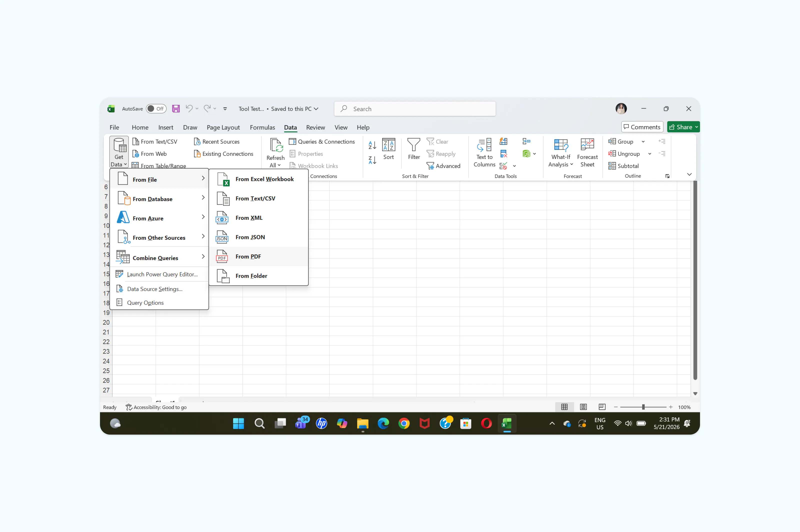Choose From Excel Workbook
This screenshot has width=800, height=532.
tap(258, 179)
